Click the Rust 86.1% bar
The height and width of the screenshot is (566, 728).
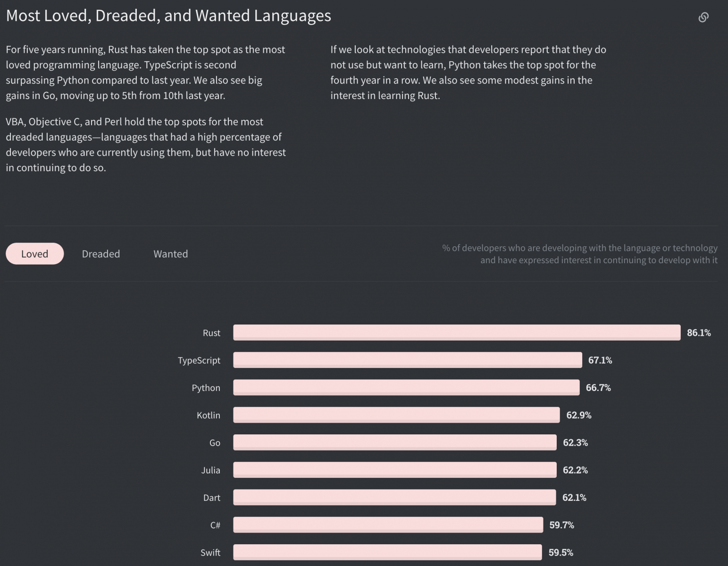tap(456, 333)
